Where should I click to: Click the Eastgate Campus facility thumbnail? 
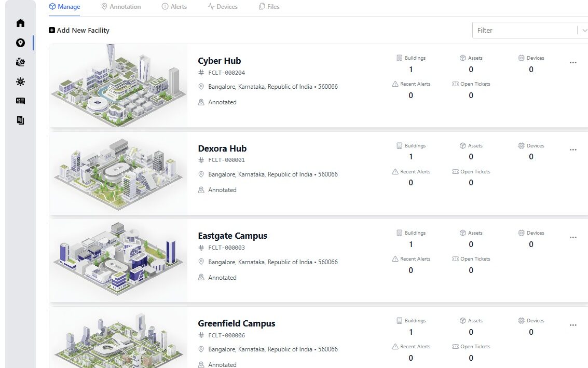click(x=118, y=260)
